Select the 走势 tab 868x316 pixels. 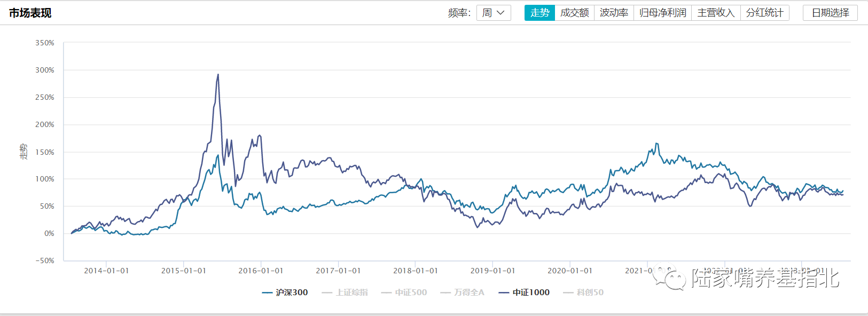click(x=539, y=13)
